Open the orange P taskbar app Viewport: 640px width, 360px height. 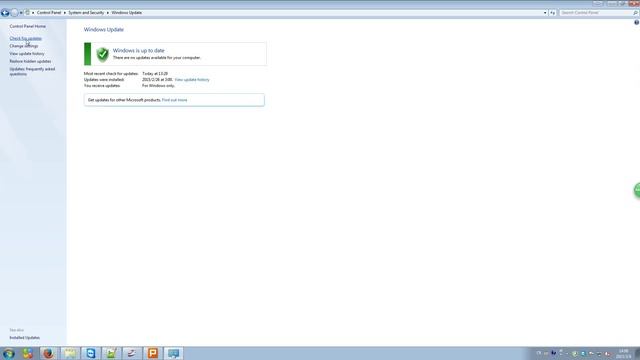pos(153,353)
